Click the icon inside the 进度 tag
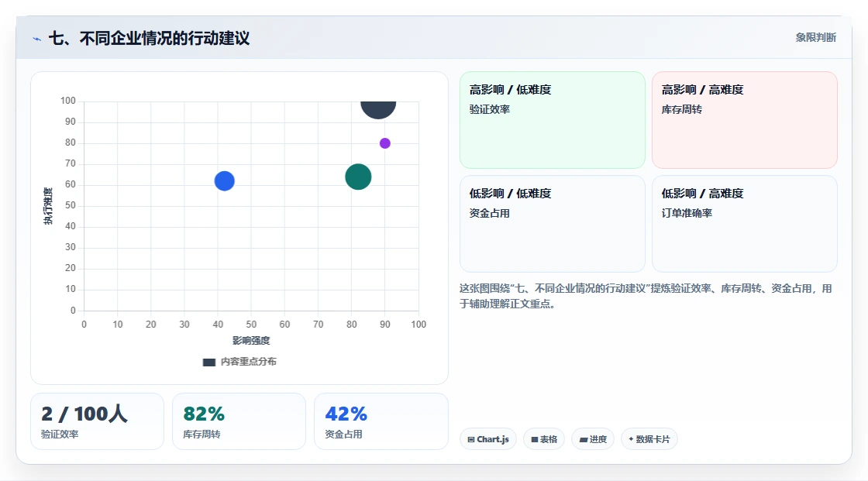 click(x=584, y=439)
